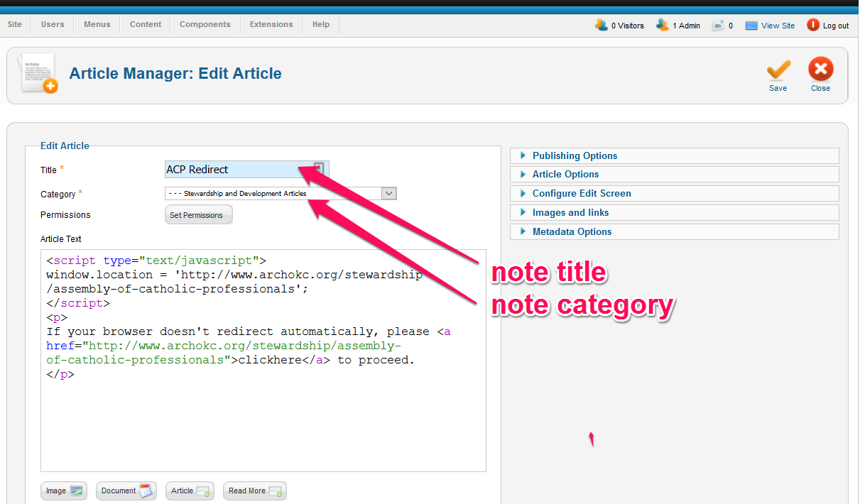Click the red Close icon
The height and width of the screenshot is (504, 865).
(x=820, y=70)
